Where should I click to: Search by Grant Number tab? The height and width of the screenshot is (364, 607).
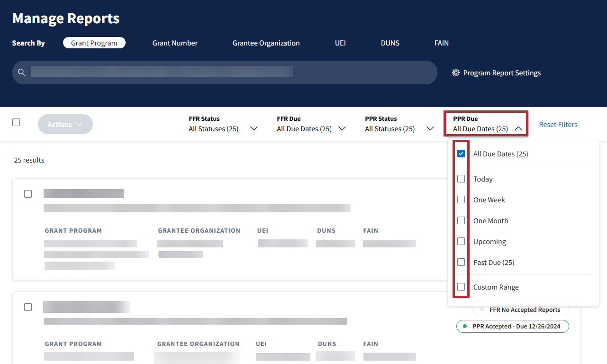(175, 43)
